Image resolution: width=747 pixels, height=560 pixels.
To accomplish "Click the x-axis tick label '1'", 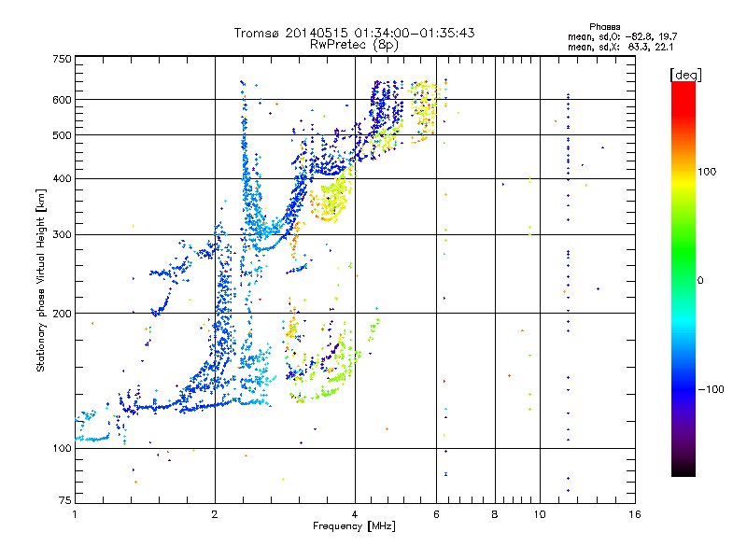I will click(75, 514).
